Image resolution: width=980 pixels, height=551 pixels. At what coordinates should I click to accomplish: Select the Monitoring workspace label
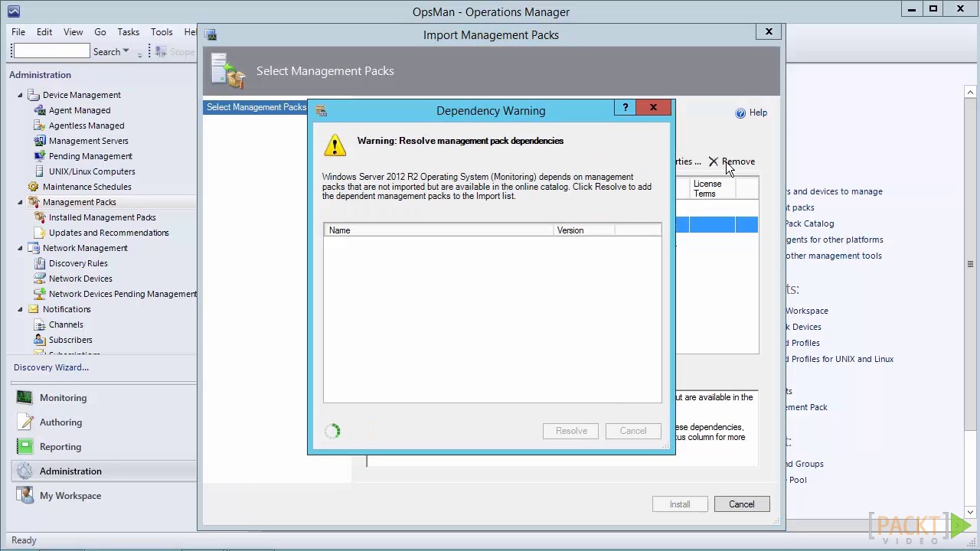click(64, 398)
